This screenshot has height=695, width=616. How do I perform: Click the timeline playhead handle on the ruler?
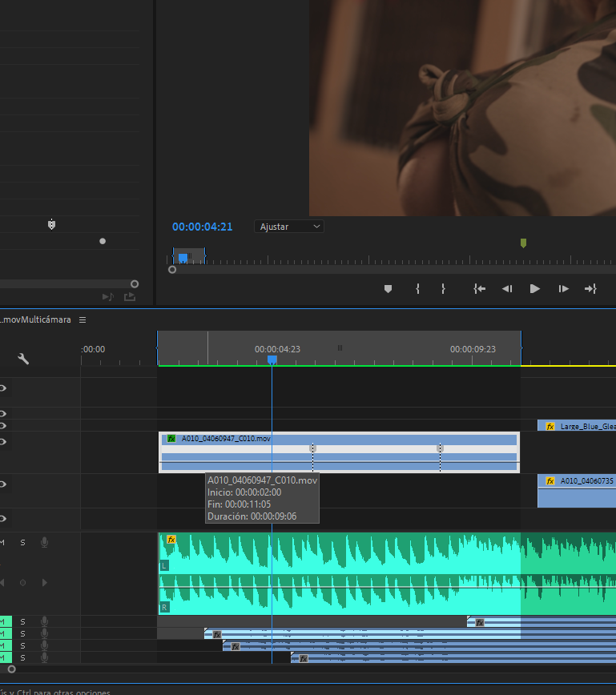tap(272, 360)
